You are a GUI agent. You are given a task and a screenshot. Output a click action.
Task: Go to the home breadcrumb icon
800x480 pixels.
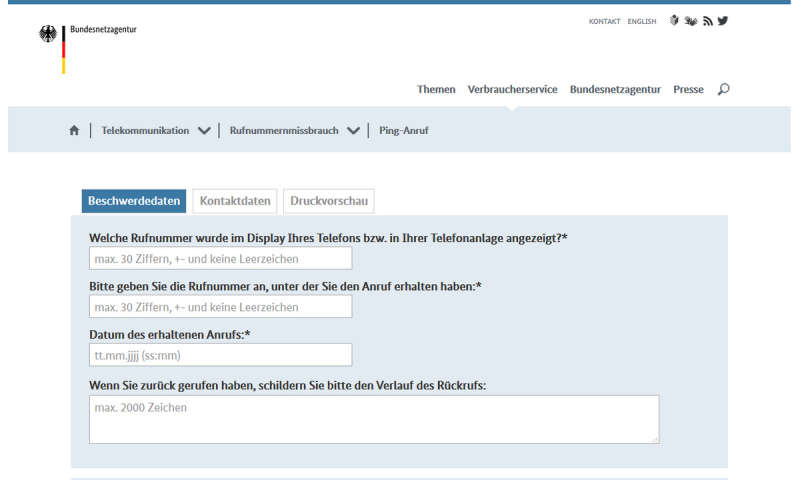(74, 130)
